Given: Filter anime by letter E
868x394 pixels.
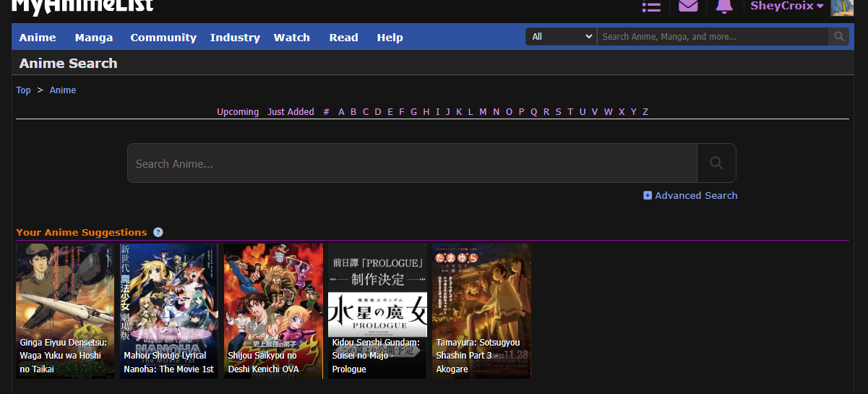Looking at the screenshot, I should 390,112.
